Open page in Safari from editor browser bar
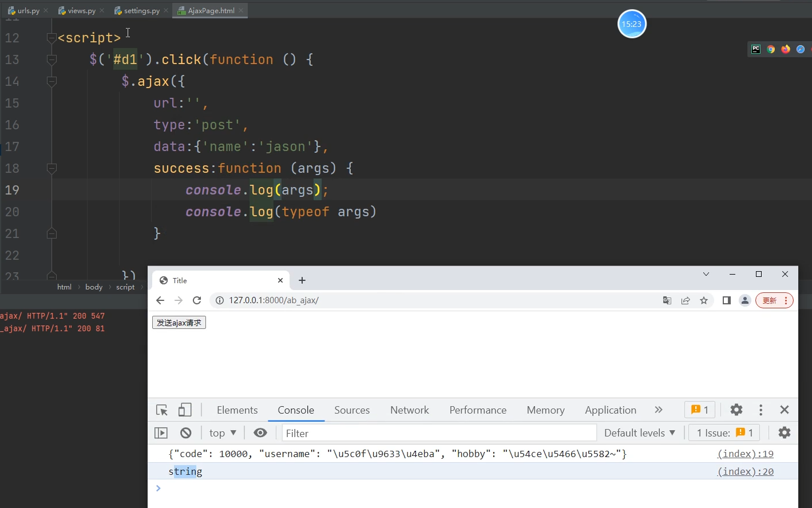Viewport: 812px width, 508px height. [x=801, y=49]
